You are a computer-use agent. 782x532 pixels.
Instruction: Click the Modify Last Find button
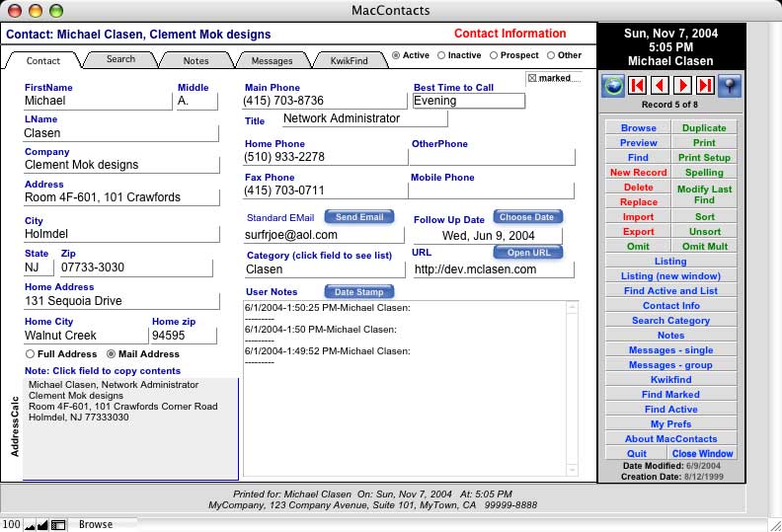(x=704, y=194)
